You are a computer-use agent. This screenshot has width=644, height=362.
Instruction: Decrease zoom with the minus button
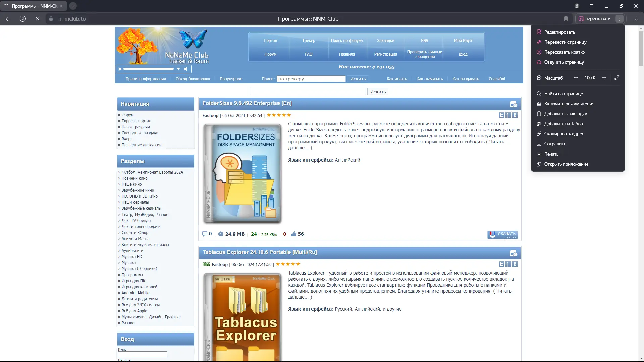click(x=576, y=78)
